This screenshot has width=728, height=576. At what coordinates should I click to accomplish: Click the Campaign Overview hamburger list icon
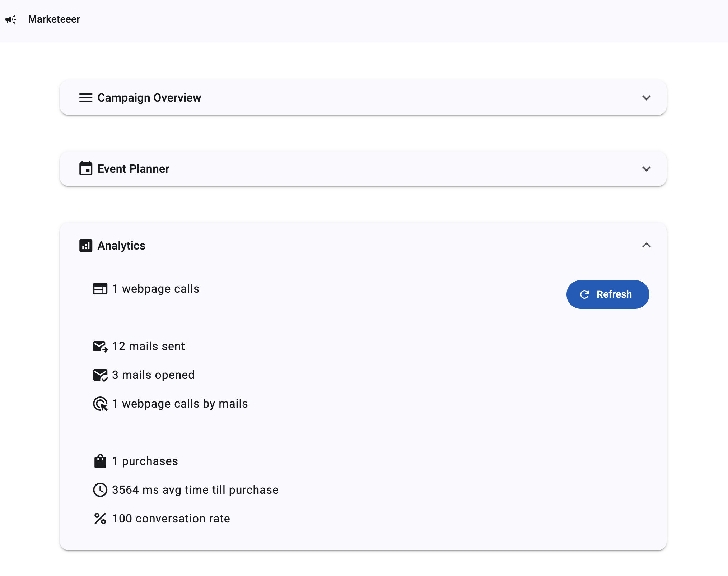(x=85, y=98)
